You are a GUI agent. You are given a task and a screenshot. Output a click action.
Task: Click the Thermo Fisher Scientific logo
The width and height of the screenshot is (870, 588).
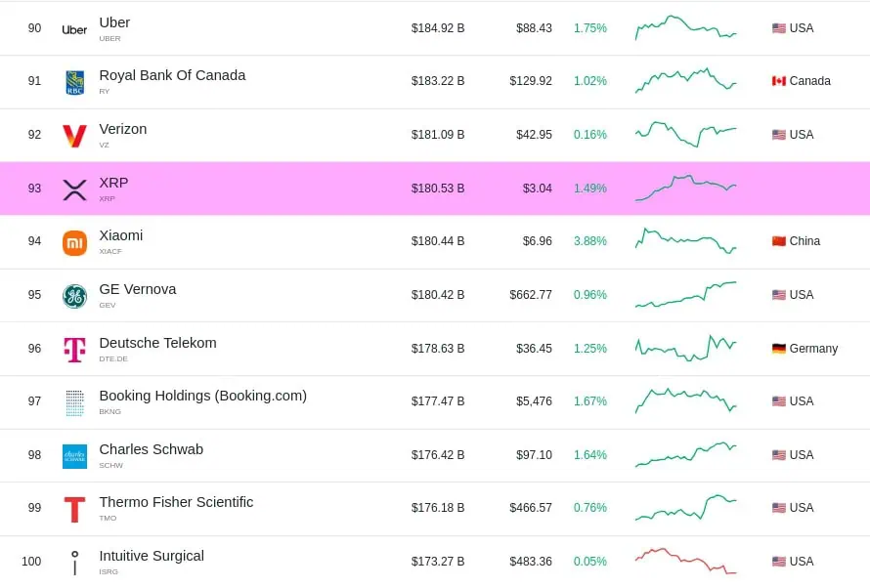tap(74, 509)
